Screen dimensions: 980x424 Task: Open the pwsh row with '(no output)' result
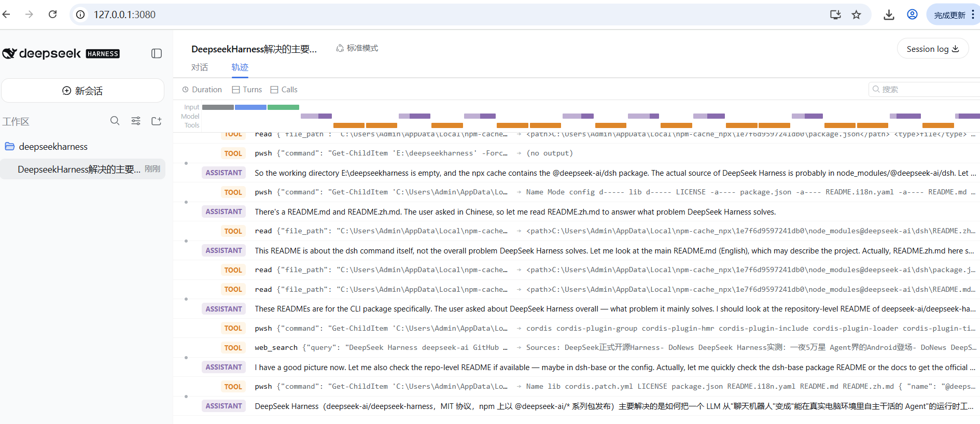[577, 153]
